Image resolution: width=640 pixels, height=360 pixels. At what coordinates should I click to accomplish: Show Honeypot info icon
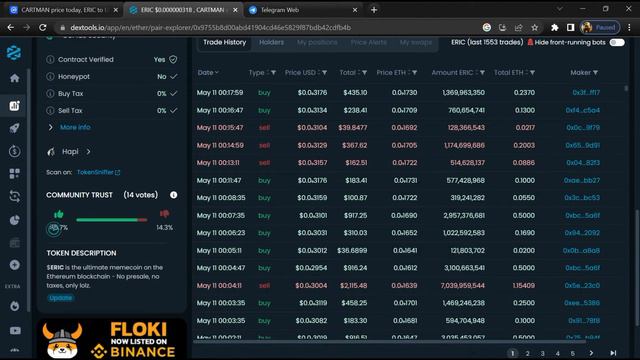[50, 76]
